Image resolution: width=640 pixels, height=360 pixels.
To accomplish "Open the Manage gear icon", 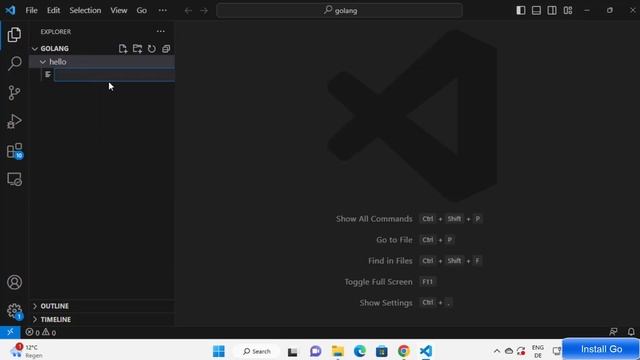I will click(14, 311).
